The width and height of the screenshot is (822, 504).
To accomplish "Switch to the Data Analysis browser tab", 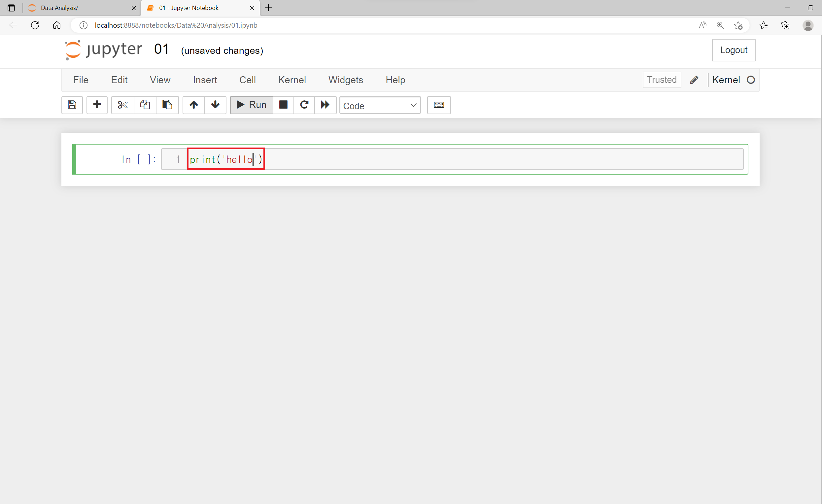I will (x=80, y=8).
